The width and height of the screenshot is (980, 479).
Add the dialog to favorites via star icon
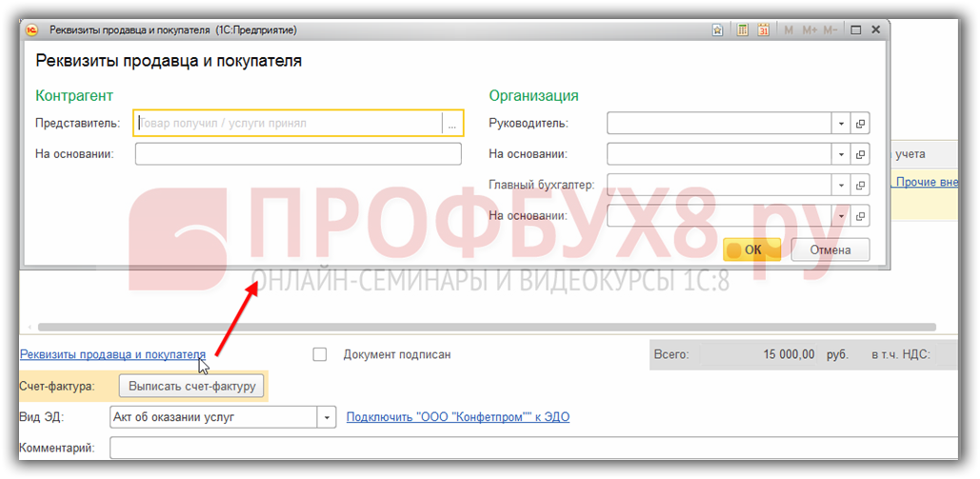tap(718, 30)
